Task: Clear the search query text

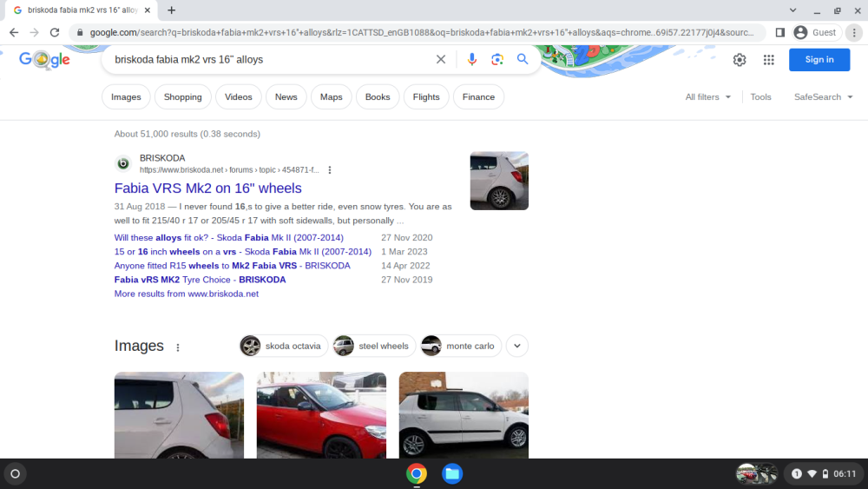Action: (441, 59)
